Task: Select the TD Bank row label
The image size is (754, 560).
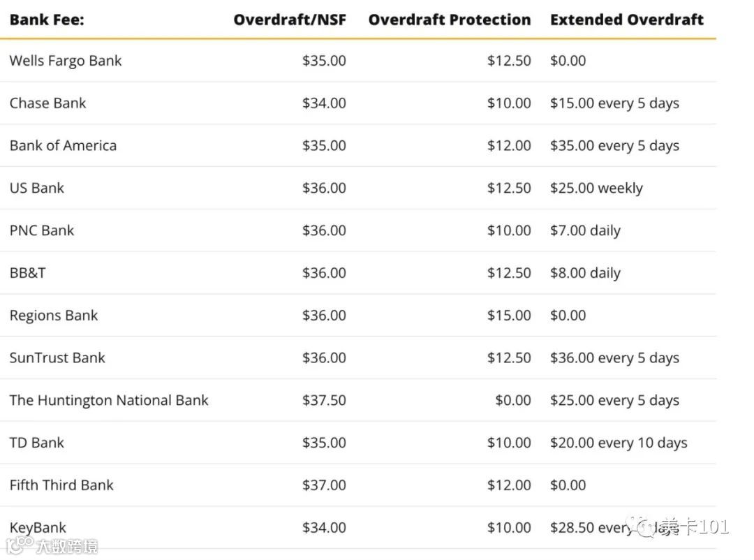Action: point(37,443)
